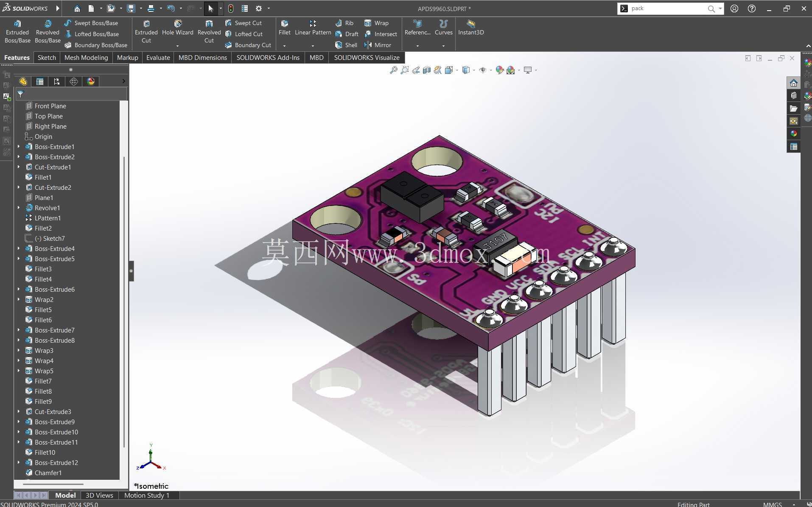Viewport: 812px width, 507px height.
Task: Open the Hole Wizard
Action: (178, 28)
